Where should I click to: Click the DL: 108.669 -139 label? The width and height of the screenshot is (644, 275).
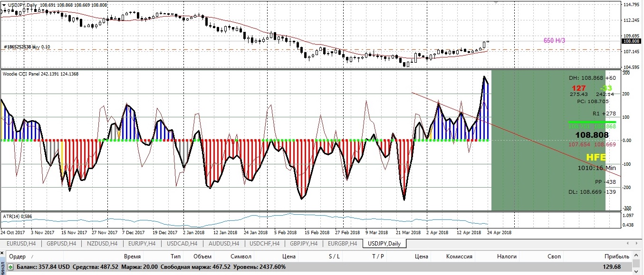pos(592,191)
